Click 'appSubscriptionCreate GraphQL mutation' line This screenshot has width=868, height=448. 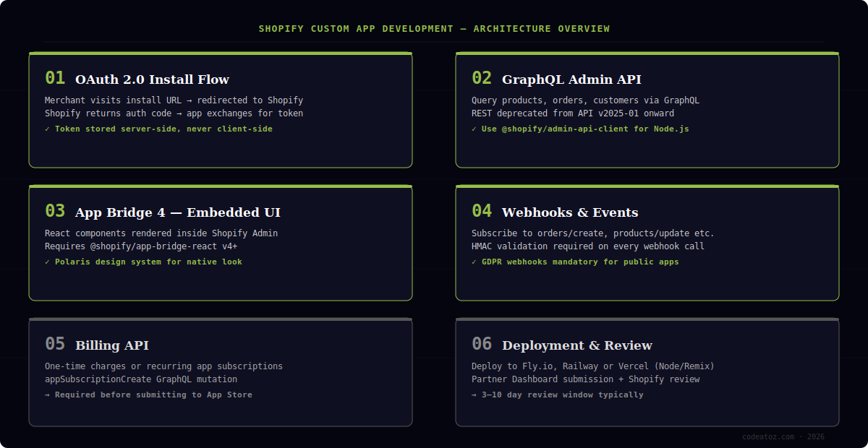coord(141,379)
